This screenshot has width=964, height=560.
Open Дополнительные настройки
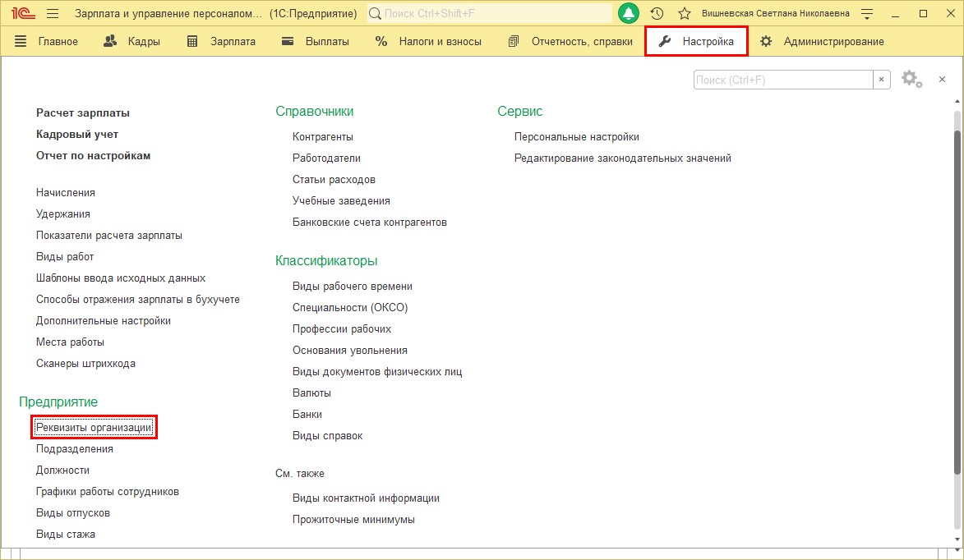(x=104, y=321)
